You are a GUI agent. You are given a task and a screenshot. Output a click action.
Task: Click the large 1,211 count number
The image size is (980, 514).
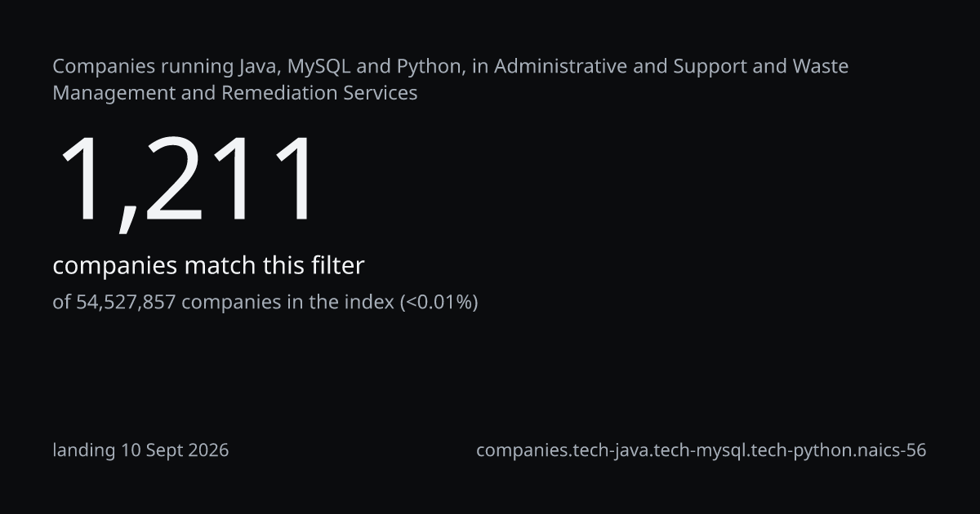[x=186, y=181]
